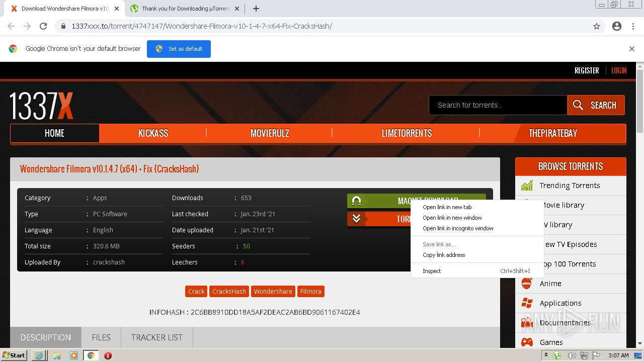
Task: Launch Internet Explorer from taskbar
Action: (39, 355)
